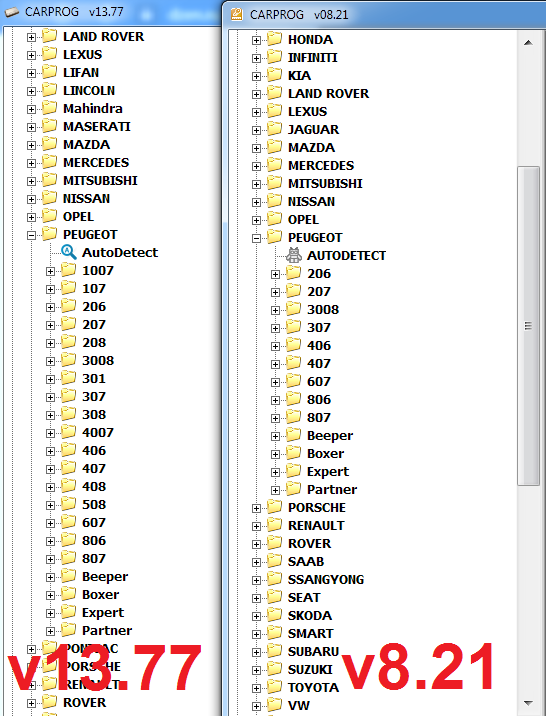Select the LIFAN entry in left tree
The image size is (546, 716).
coord(81,72)
